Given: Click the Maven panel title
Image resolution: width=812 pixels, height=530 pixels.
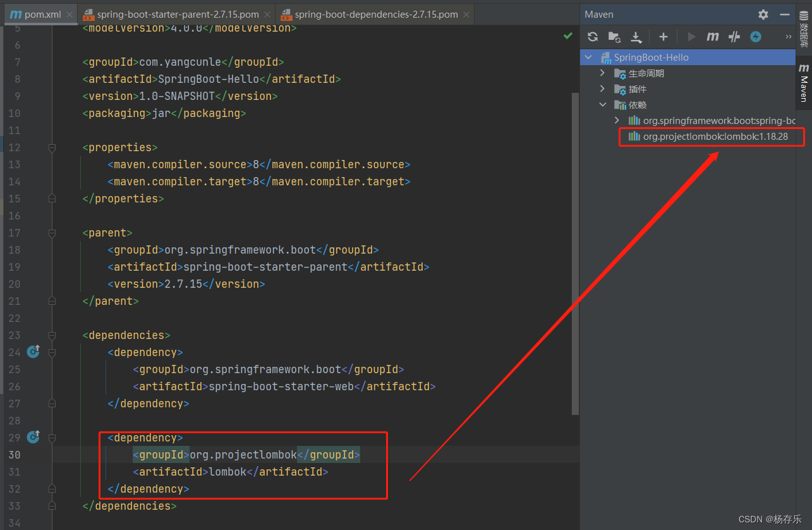Looking at the screenshot, I should 599,14.
